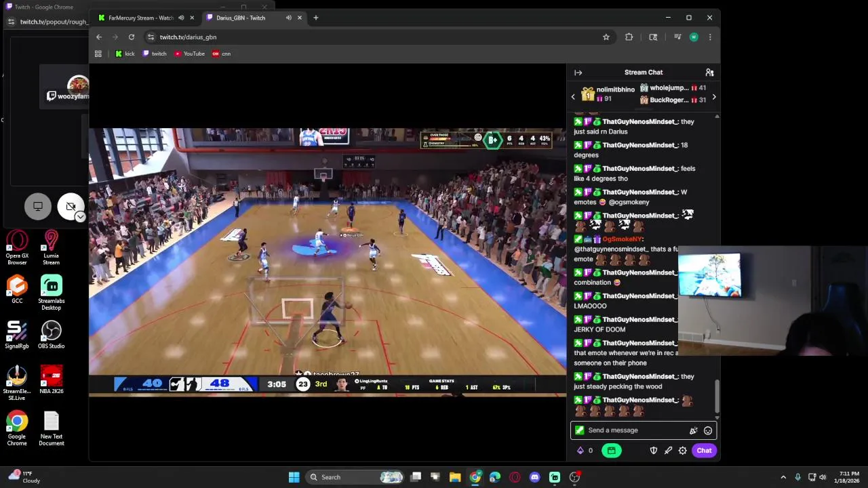868x488 pixels.
Task: Open the Windows Start menu
Action: click(294, 477)
